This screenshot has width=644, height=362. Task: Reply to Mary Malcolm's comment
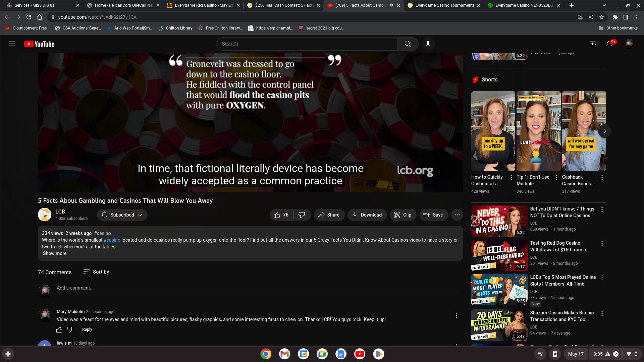point(87,329)
